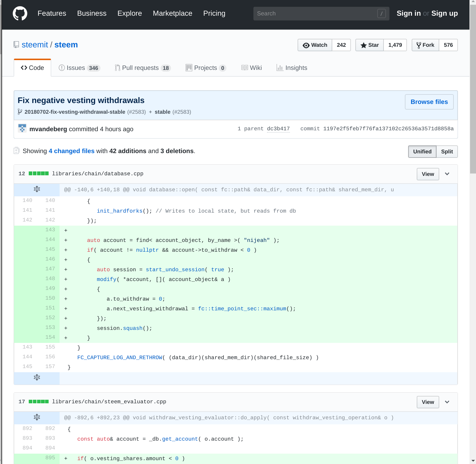Expand hidden lines below line 157
Viewport: 476px width, 464px height.
pyautogui.click(x=37, y=378)
